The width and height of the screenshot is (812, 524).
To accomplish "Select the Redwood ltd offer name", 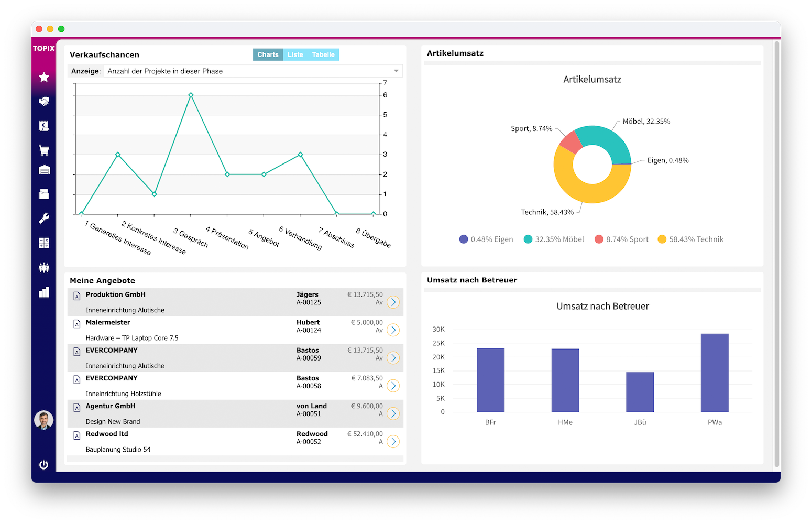I will (x=107, y=434).
